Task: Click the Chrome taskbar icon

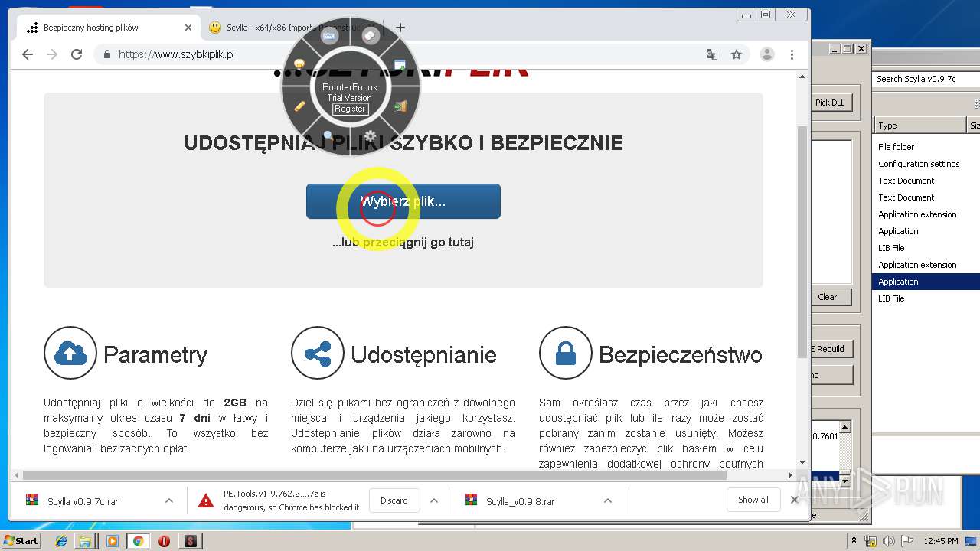Action: [138, 541]
